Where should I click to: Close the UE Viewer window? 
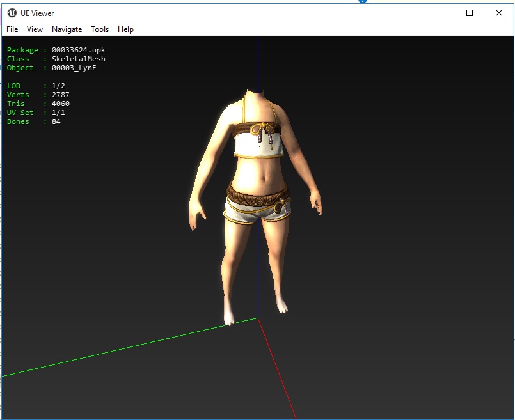coord(499,13)
